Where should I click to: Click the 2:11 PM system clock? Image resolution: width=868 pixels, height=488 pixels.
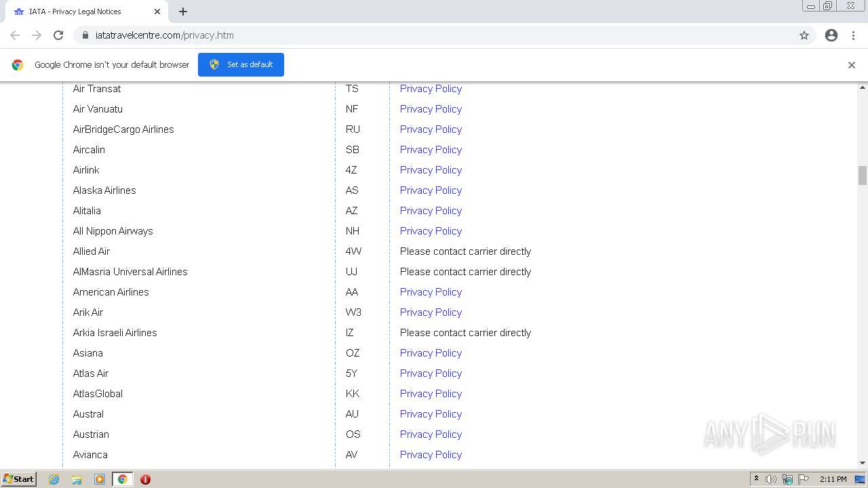[833, 479]
